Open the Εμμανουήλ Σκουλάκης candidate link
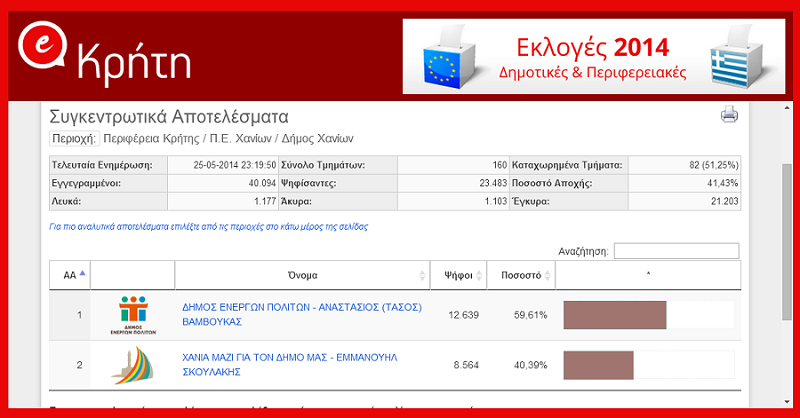 [302, 364]
